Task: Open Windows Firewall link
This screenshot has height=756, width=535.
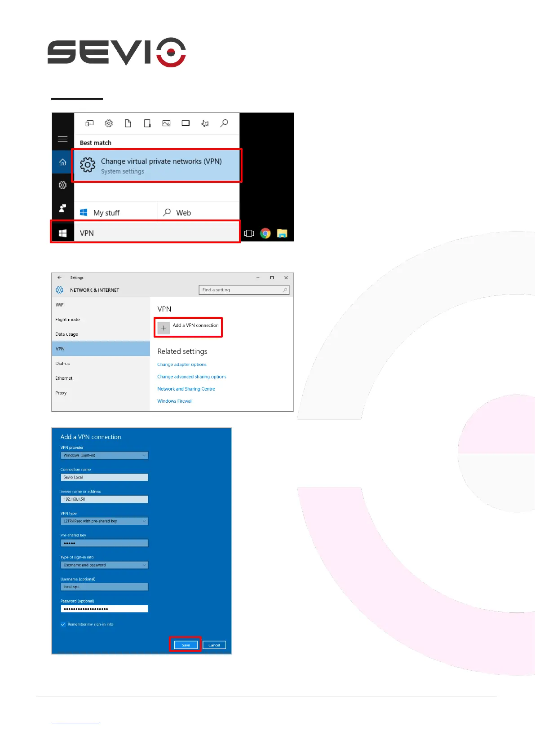Action: (x=175, y=401)
